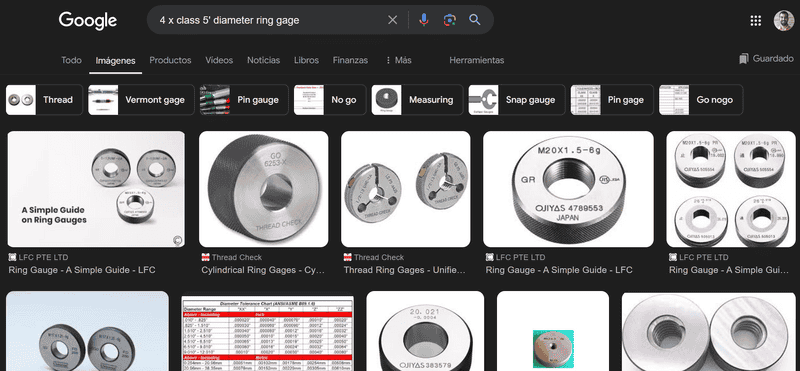Open the Diameter Tolerance Chart image
Screen dimensions: 800x371
pos(268,334)
